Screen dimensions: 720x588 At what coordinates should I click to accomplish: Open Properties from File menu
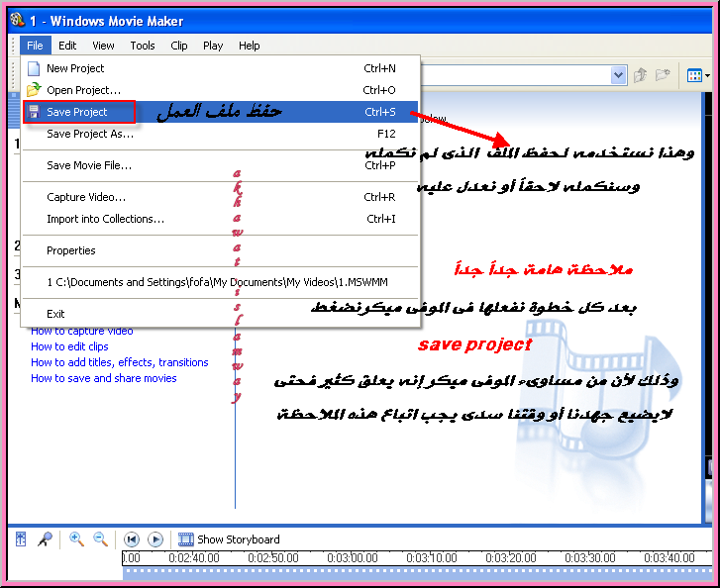(x=221, y=250)
